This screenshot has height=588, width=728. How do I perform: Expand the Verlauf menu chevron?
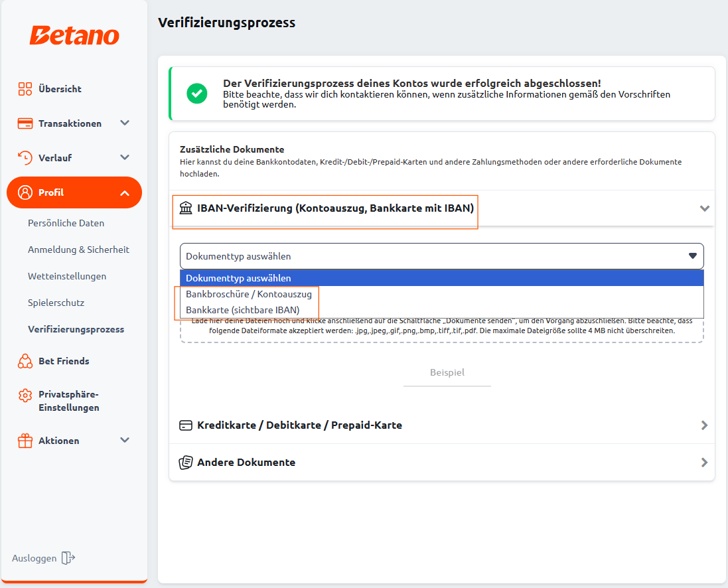124,157
